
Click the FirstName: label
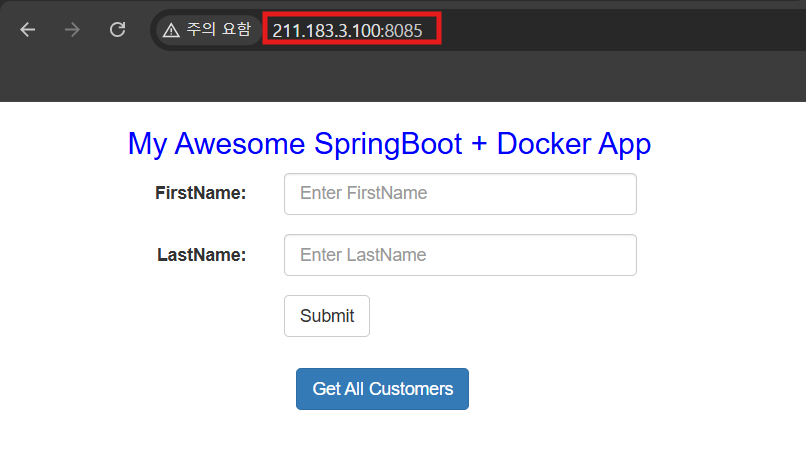(x=200, y=193)
